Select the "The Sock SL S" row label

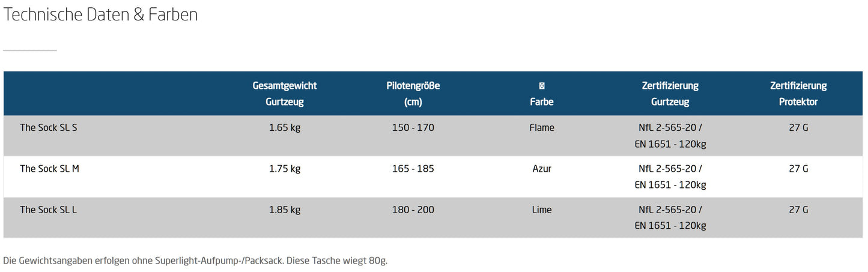49,128
